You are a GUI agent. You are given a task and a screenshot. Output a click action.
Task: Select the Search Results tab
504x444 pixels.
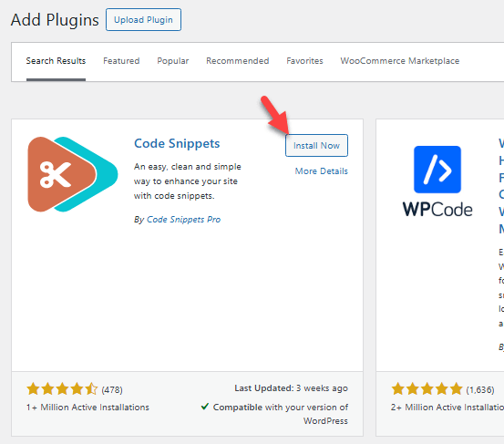pos(56,61)
